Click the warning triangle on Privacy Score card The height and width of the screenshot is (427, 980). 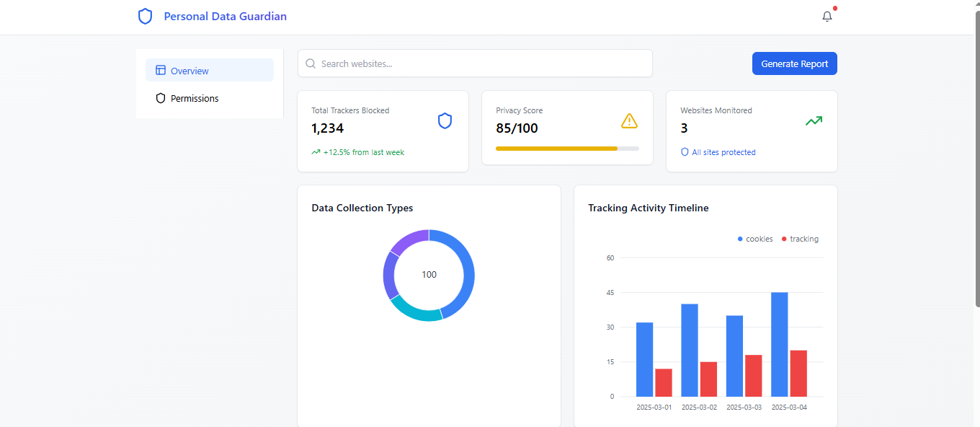[630, 121]
